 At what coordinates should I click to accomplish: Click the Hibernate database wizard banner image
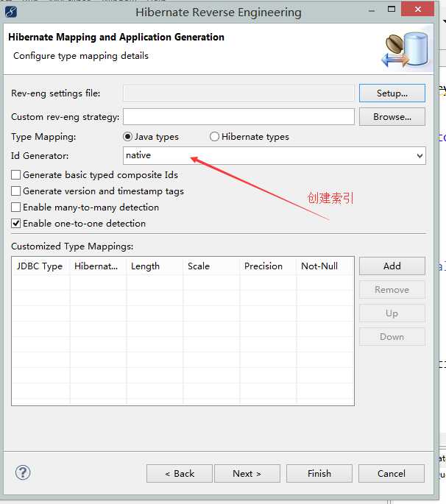coord(406,49)
